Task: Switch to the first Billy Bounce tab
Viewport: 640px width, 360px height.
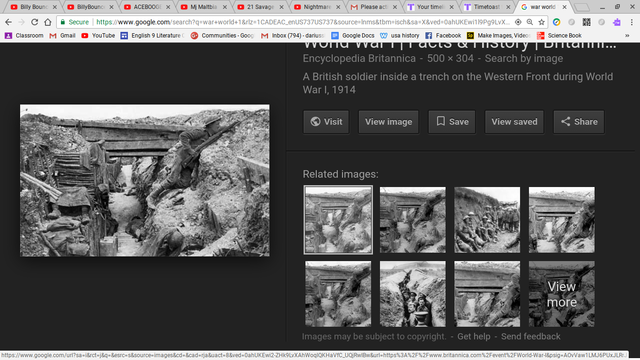Action: 33,7
